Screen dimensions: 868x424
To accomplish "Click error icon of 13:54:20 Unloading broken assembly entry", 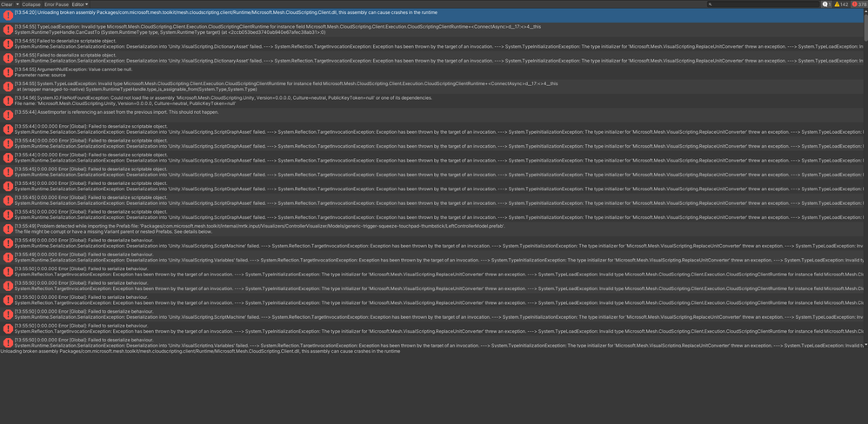I will click(8, 16).
